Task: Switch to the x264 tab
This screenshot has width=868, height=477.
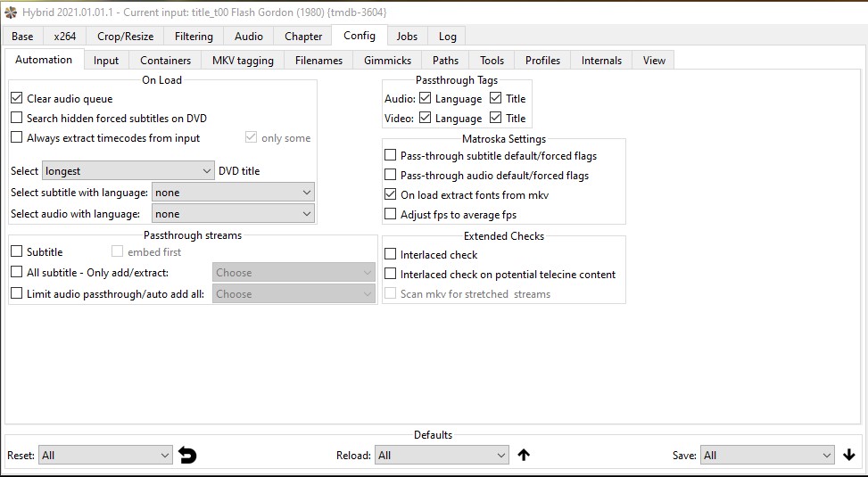Action: pos(64,37)
